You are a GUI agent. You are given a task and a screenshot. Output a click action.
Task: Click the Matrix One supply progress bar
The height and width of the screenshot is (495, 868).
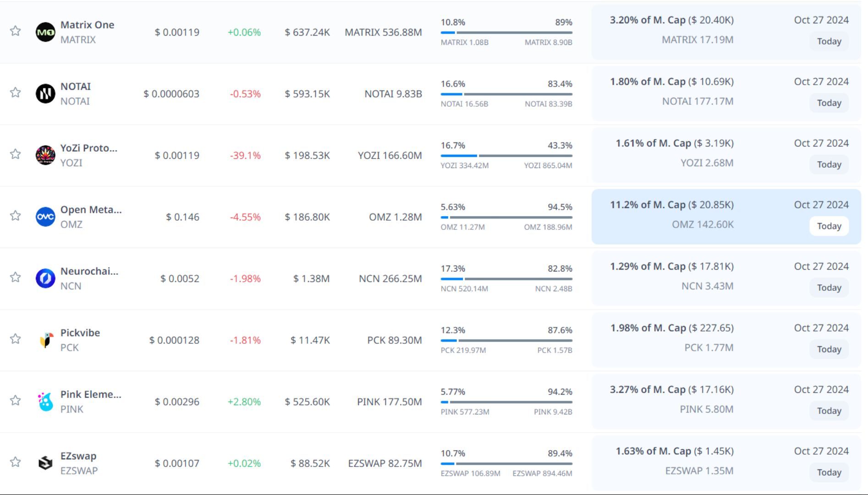tap(506, 33)
